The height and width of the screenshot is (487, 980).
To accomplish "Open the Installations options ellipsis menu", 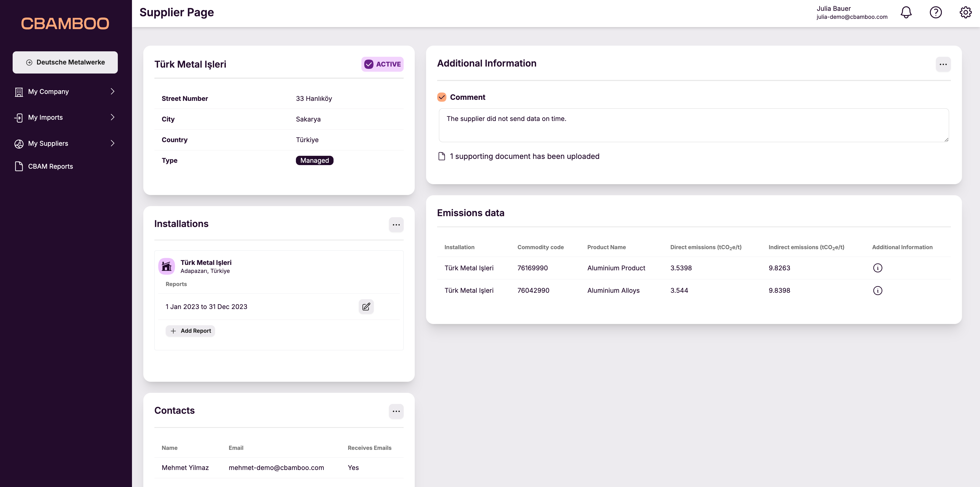I will (x=396, y=224).
